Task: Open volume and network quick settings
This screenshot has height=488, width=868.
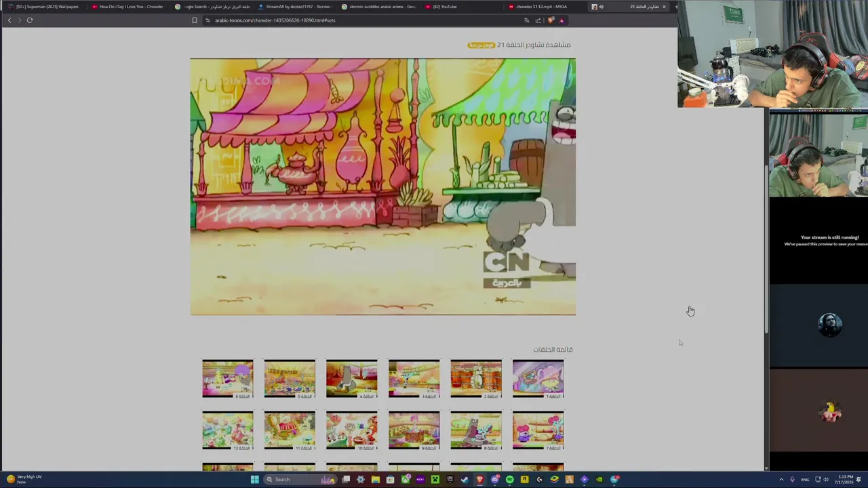Action: (823, 479)
